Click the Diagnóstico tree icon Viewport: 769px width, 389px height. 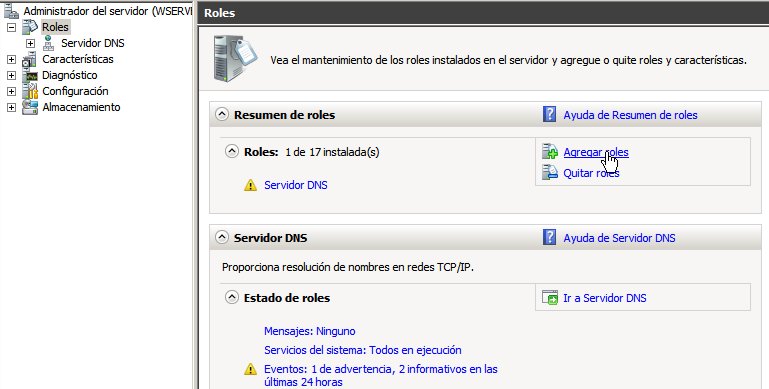click(x=30, y=76)
